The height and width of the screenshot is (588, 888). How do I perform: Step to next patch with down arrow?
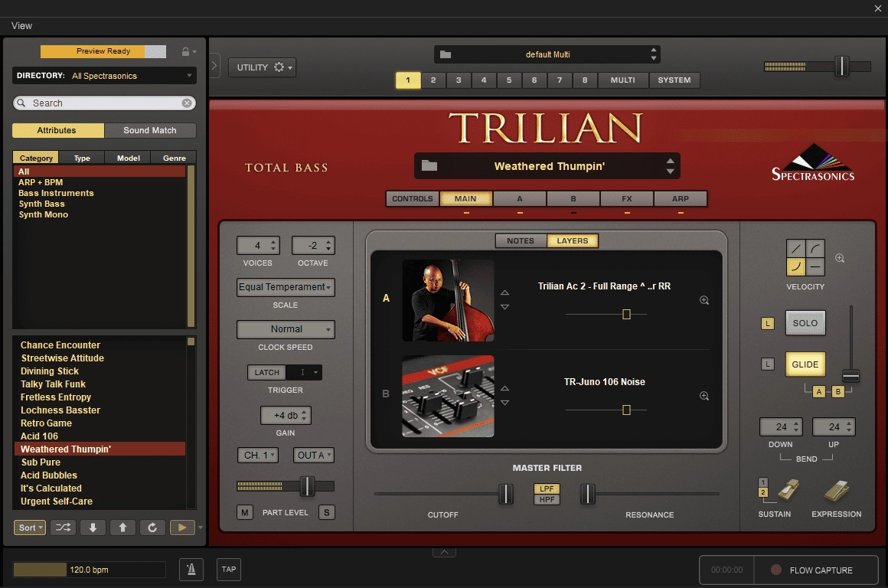coord(93,528)
